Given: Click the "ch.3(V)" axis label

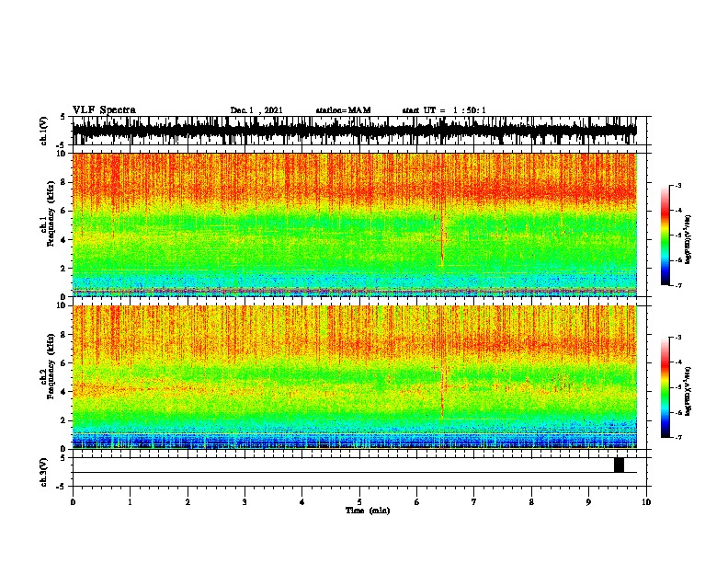Looking at the screenshot, I should 44,472.
